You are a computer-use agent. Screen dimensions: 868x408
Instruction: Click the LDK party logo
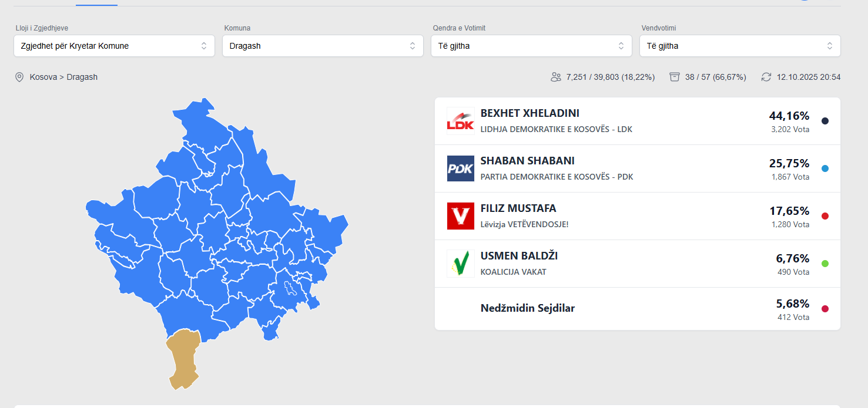click(460, 121)
